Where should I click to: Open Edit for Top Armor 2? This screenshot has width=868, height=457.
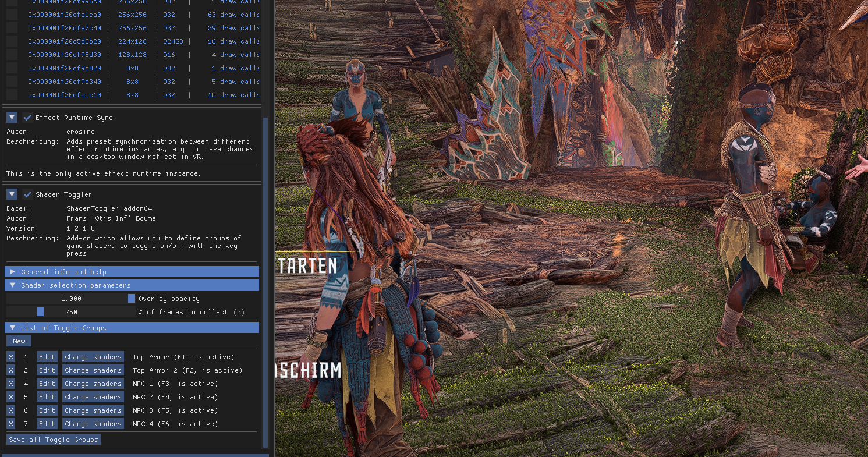tap(47, 370)
